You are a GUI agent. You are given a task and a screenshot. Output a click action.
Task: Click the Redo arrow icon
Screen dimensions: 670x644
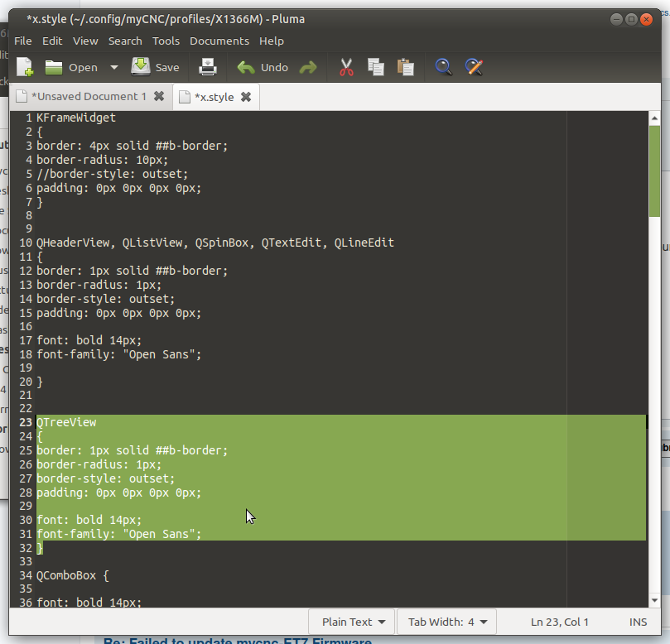point(308,68)
